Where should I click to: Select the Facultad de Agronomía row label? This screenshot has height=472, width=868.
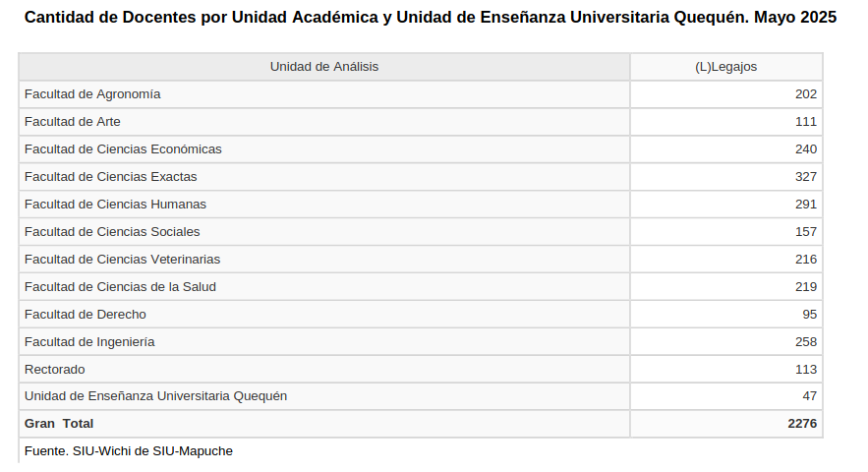92,94
